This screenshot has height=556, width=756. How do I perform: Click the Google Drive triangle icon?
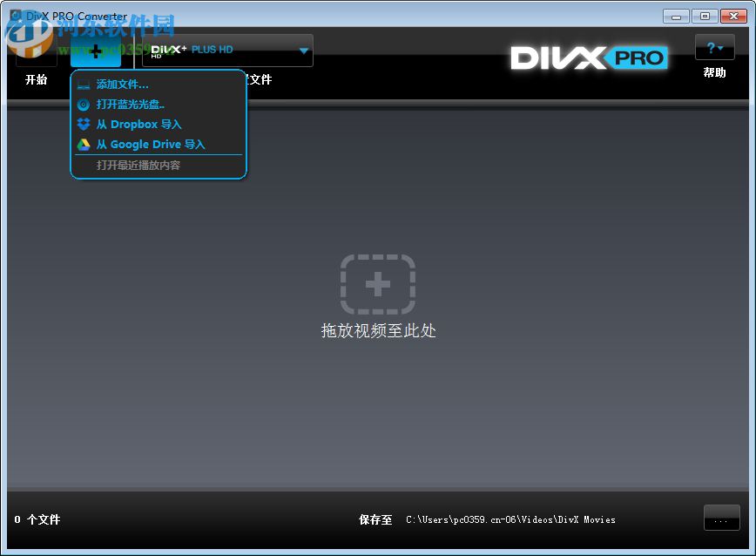point(84,144)
